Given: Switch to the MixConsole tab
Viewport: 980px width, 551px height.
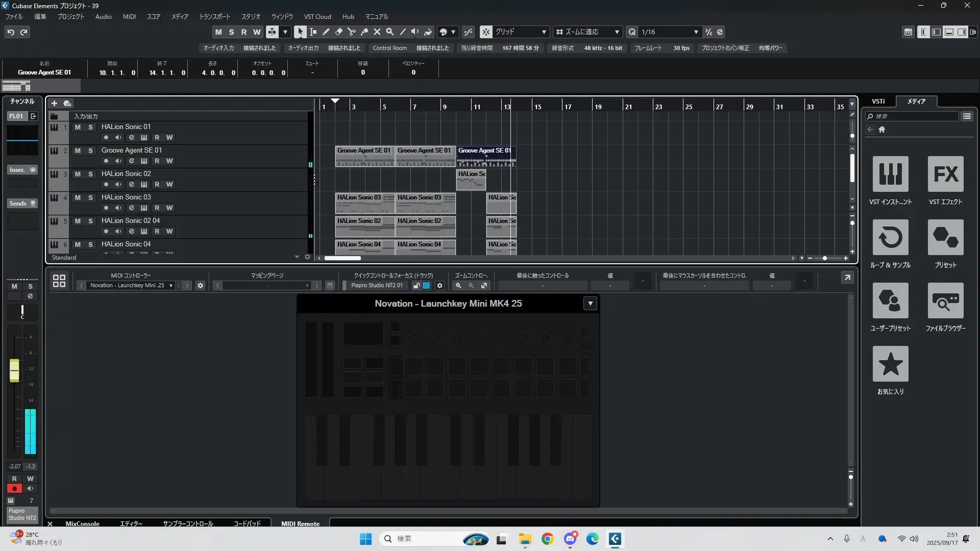Looking at the screenshot, I should tap(82, 523).
